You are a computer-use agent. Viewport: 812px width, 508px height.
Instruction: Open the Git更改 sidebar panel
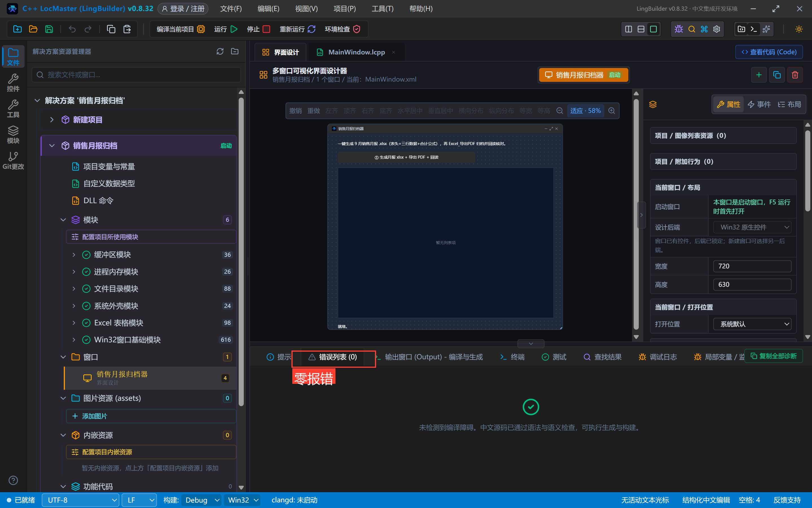pyautogui.click(x=13, y=161)
